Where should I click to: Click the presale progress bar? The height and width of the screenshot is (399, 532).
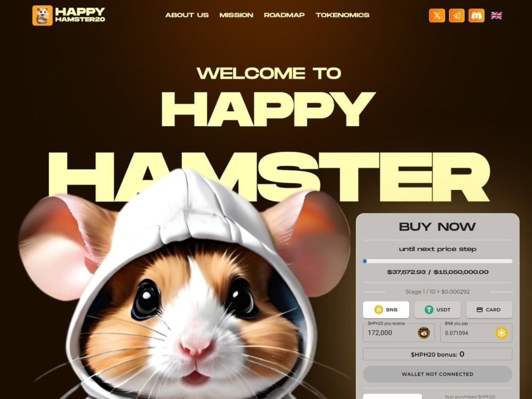point(438,261)
